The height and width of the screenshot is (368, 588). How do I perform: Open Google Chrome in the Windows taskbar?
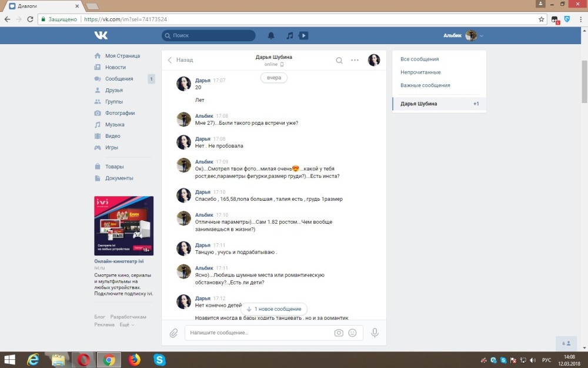click(x=108, y=359)
